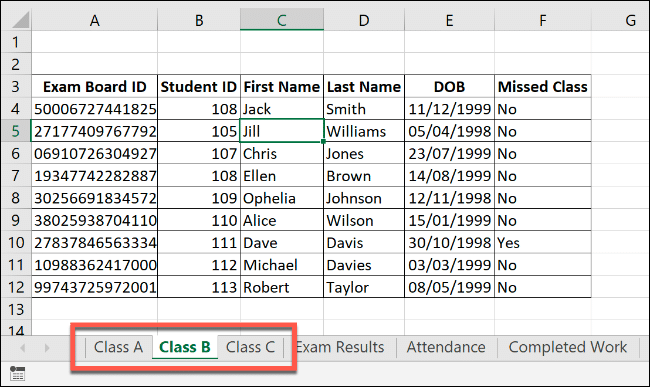The width and height of the screenshot is (650, 387).
Task: Click the Missed Class header cell
Action: (543, 86)
